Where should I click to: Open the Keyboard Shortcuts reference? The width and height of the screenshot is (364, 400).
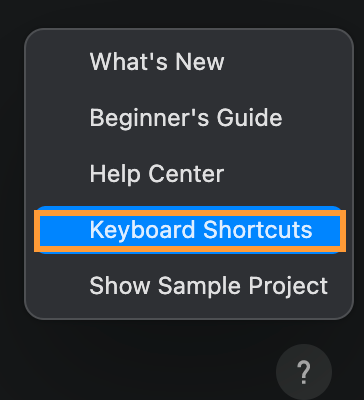pos(189,230)
